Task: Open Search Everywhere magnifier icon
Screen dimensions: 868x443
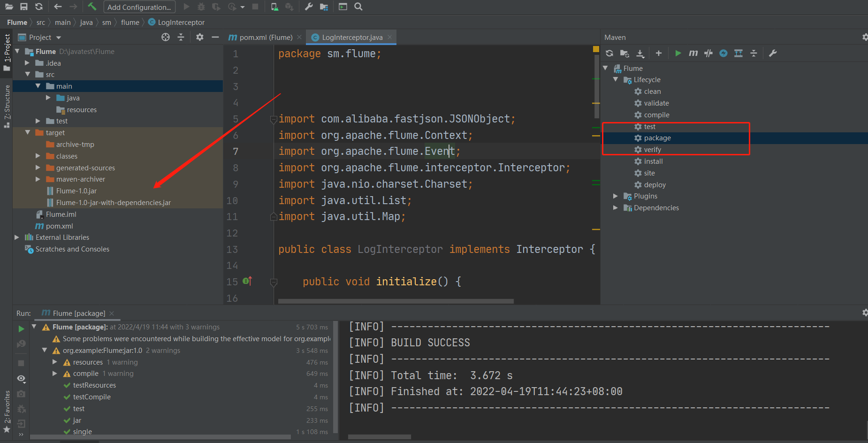Action: [x=358, y=7]
